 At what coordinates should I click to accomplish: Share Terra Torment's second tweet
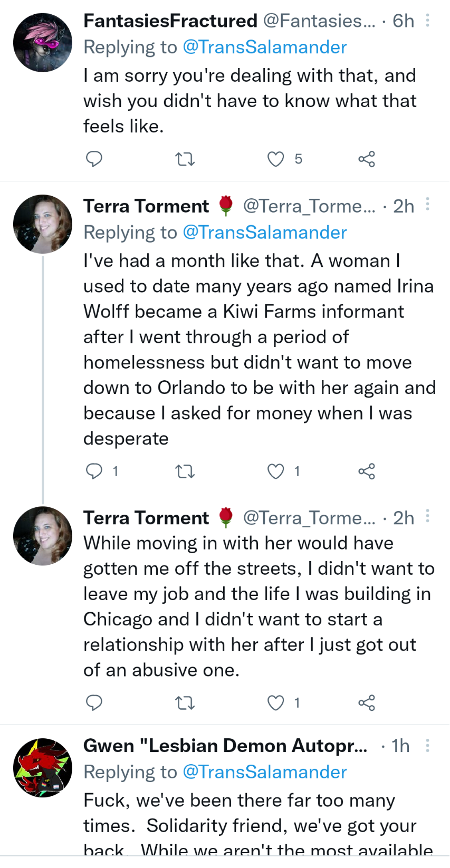pyautogui.click(x=367, y=702)
